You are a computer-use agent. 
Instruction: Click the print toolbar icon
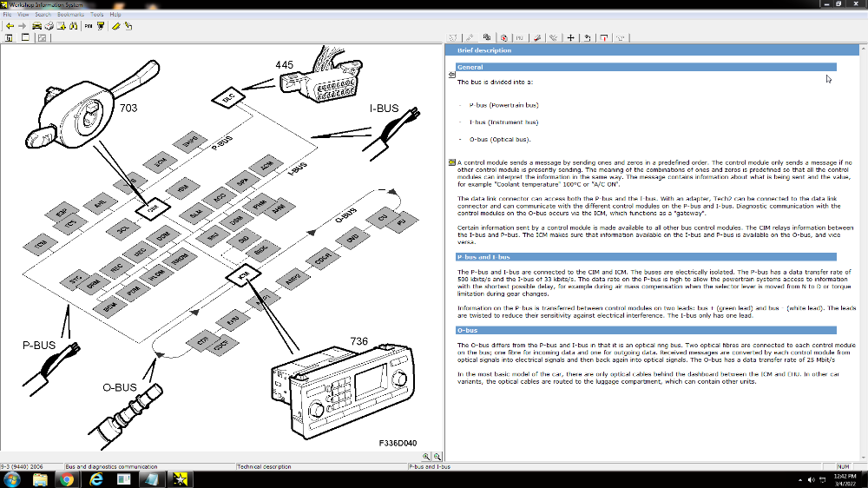tap(50, 26)
